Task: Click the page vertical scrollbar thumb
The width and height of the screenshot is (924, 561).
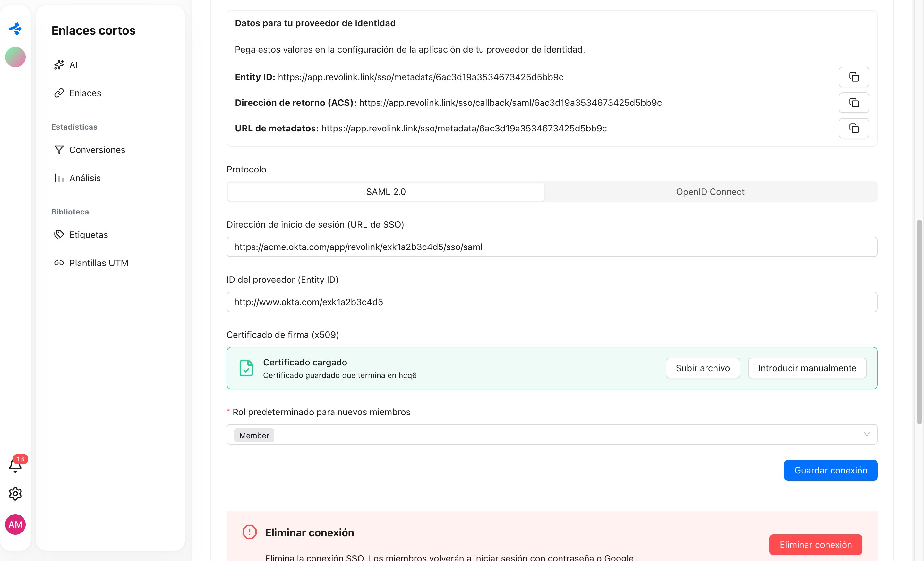Action: (919, 322)
